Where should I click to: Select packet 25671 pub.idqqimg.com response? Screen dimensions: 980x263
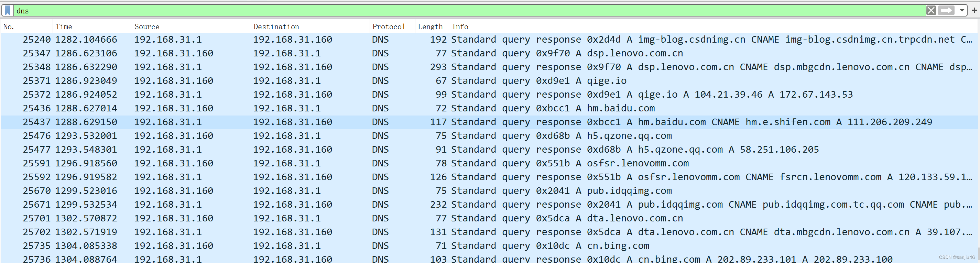[489, 205]
